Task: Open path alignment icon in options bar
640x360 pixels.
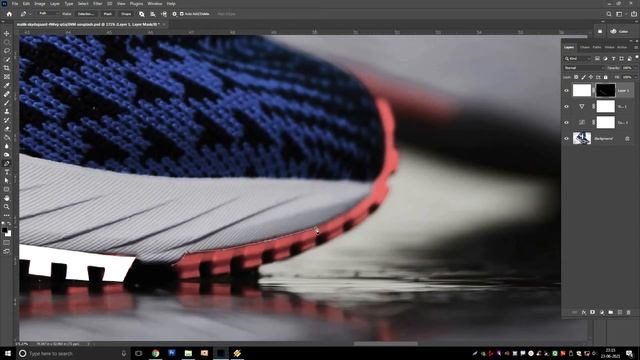Action: [153, 14]
